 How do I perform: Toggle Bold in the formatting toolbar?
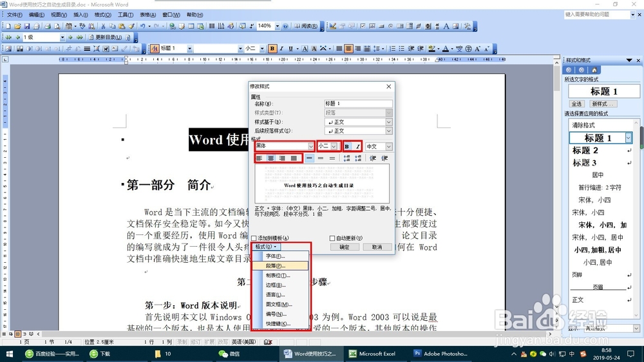click(x=272, y=48)
